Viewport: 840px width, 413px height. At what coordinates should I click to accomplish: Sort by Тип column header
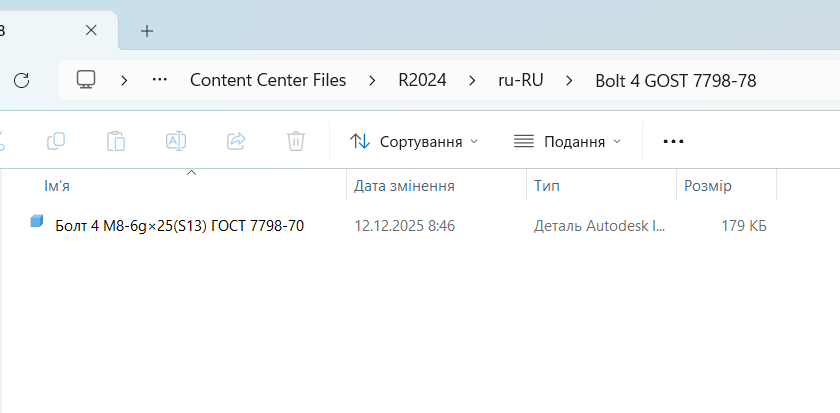click(x=602, y=186)
